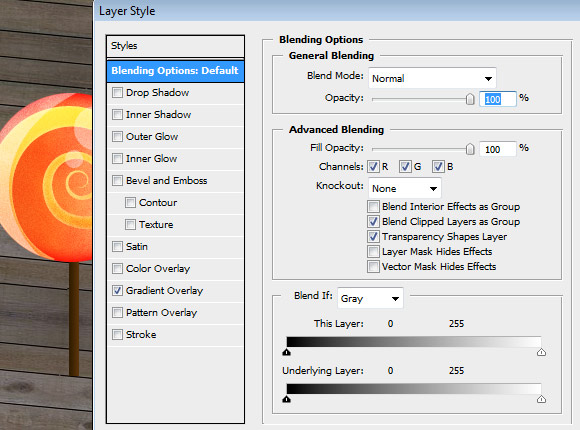Enable the Color Overlay checkbox
580x430 pixels.
coord(117,268)
